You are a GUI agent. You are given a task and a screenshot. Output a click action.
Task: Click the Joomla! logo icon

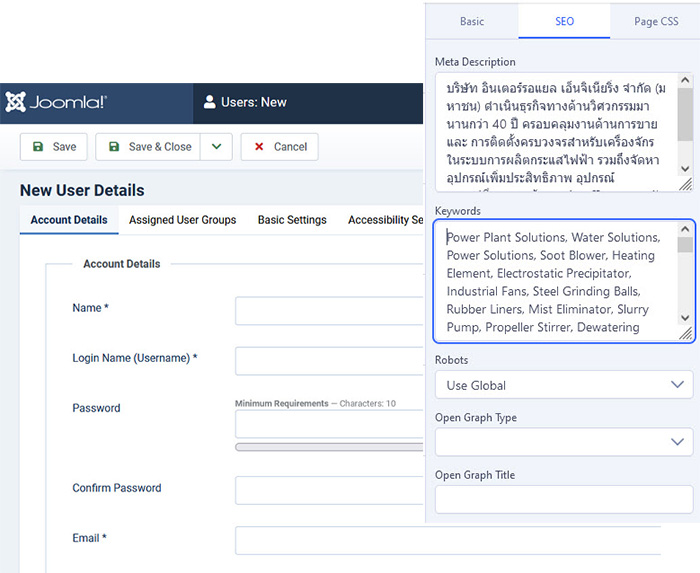point(15,102)
